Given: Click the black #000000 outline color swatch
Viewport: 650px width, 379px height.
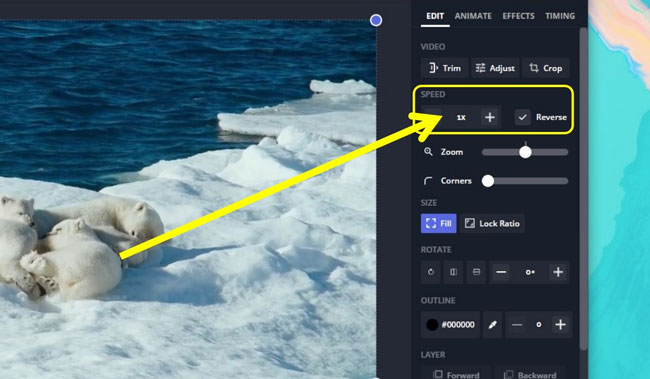Looking at the screenshot, I should tap(432, 325).
